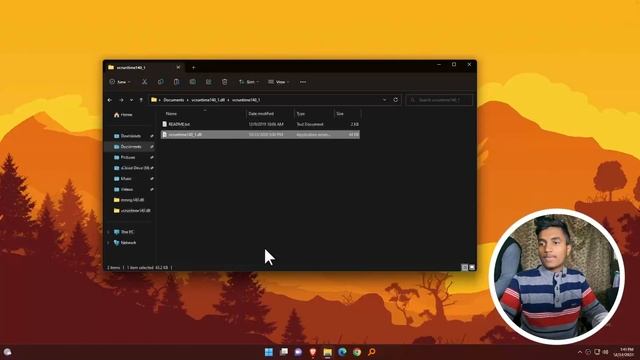Switch to details view in status bar

tap(464, 267)
